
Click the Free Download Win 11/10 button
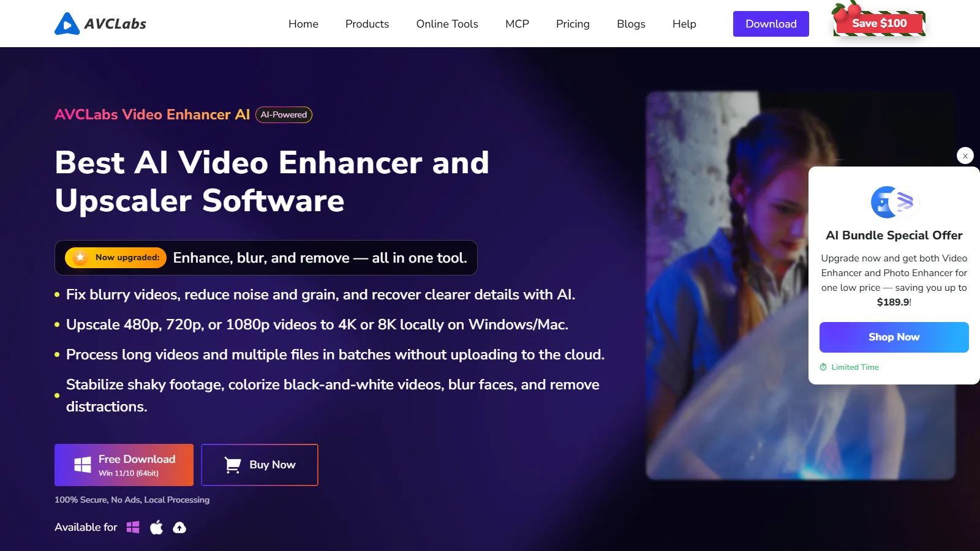(124, 465)
